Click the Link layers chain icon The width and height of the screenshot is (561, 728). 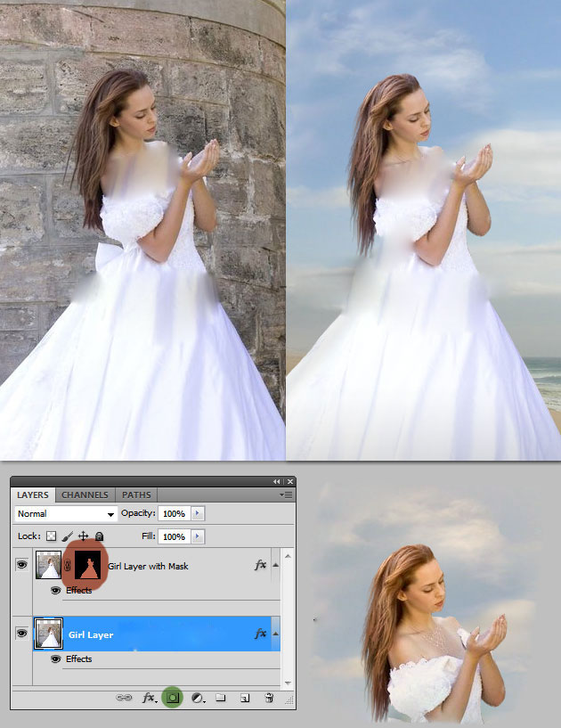[x=125, y=699]
